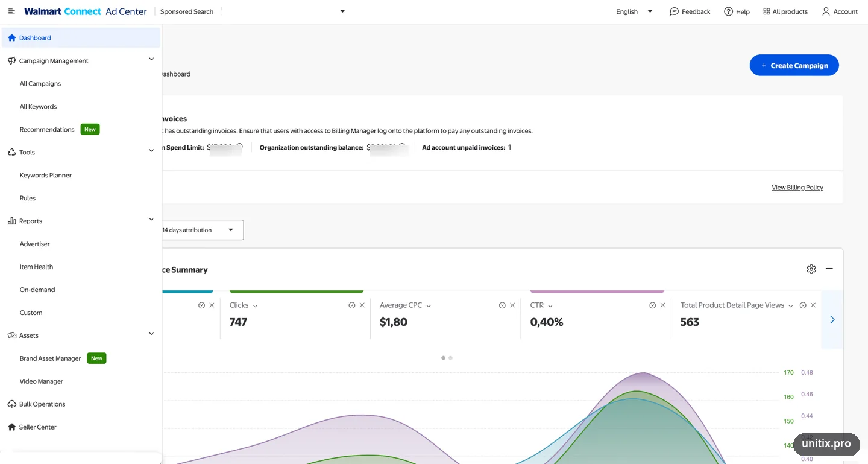Open the Average CPC metric dropdown

pos(429,306)
